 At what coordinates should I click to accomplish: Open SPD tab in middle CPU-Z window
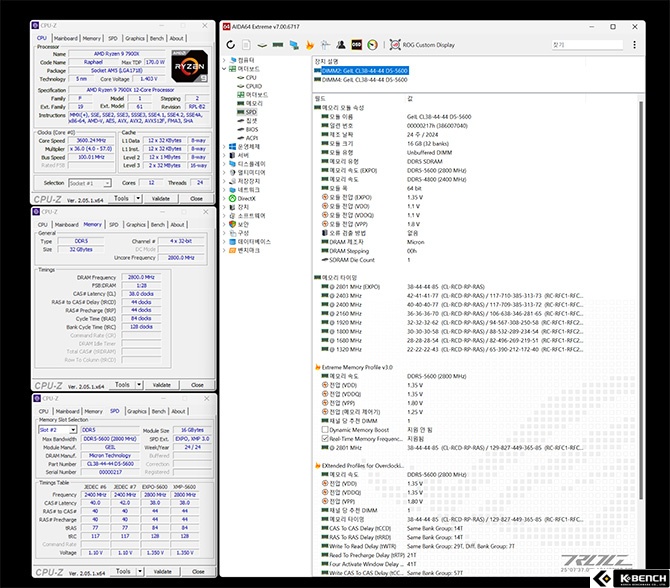[x=114, y=224]
